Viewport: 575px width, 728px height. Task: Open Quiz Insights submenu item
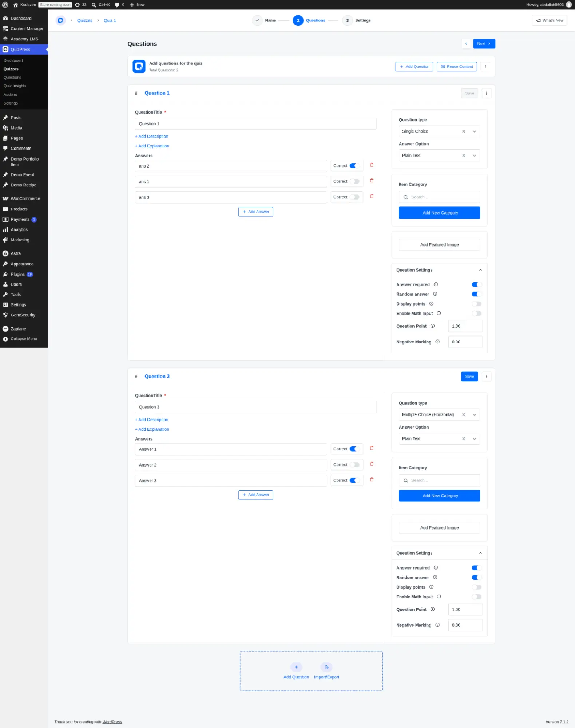(x=15, y=86)
